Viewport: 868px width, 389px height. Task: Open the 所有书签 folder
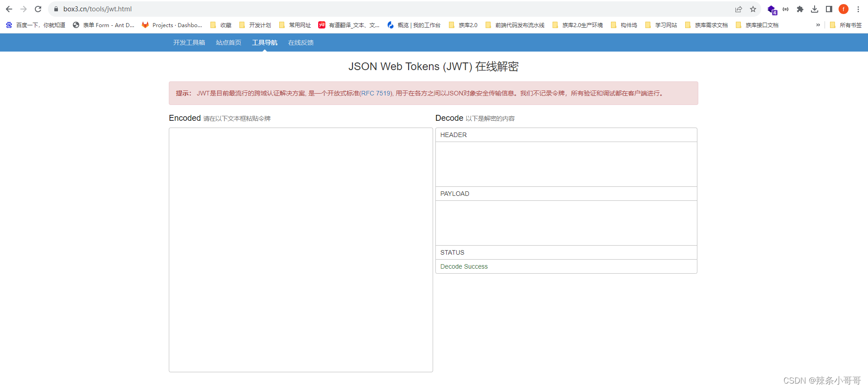click(846, 25)
